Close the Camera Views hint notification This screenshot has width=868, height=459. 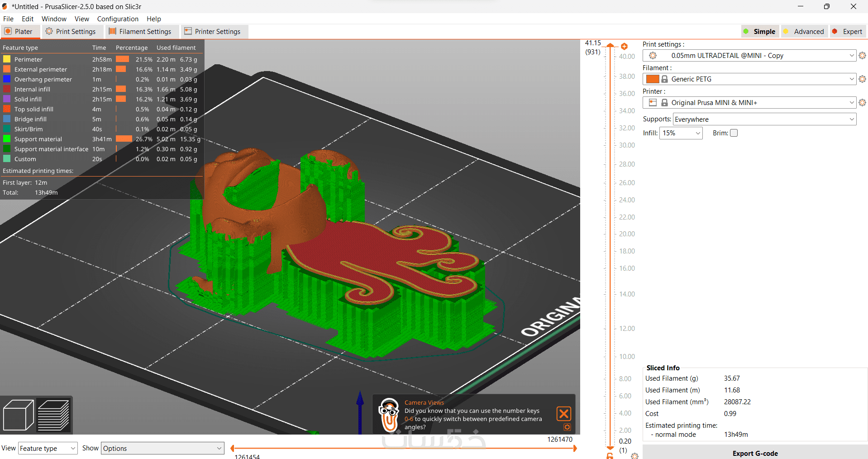[564, 414]
